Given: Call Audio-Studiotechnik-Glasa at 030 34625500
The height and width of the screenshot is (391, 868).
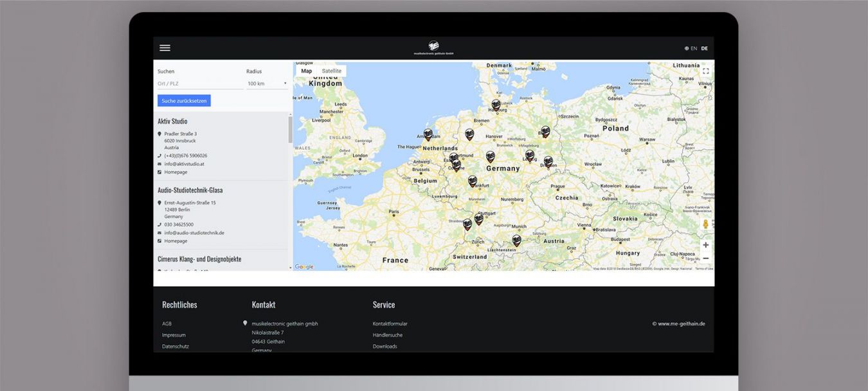Looking at the screenshot, I should pos(179,224).
